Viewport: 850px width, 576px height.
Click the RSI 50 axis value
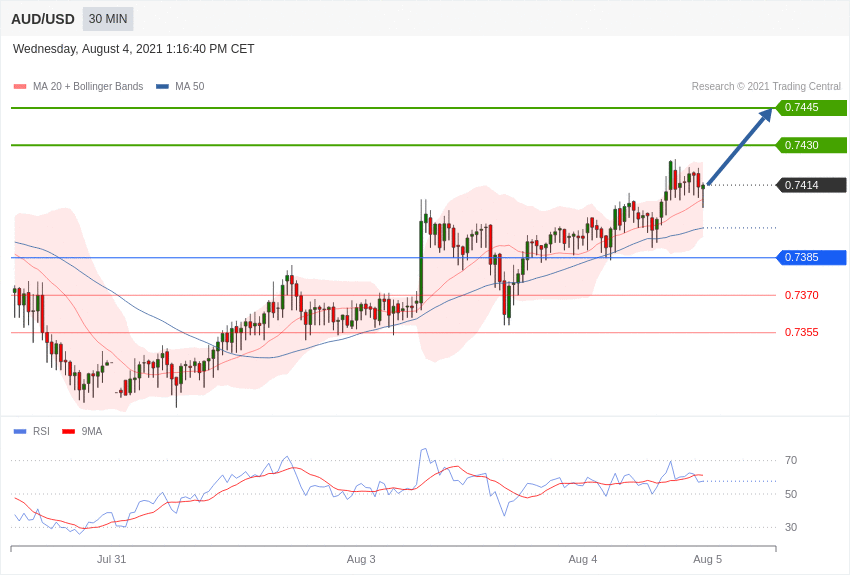tap(791, 494)
